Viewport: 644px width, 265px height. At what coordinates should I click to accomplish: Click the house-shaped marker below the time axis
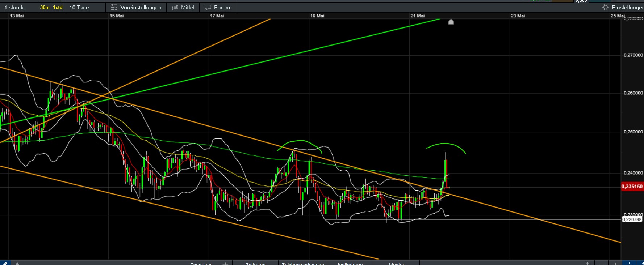(451, 22)
